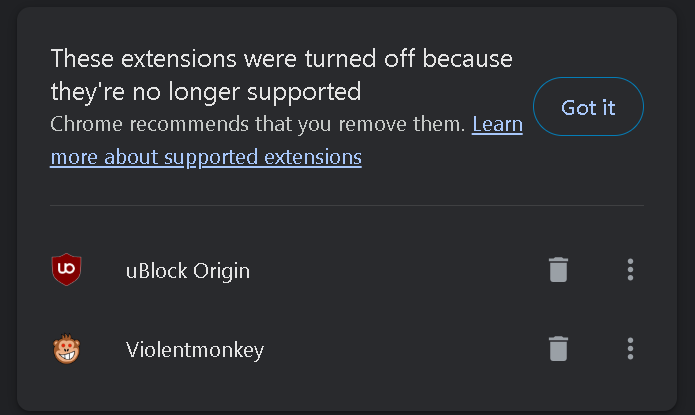Click the Violentmonkey monkey face icon
The width and height of the screenshot is (695, 415).
[66, 349]
